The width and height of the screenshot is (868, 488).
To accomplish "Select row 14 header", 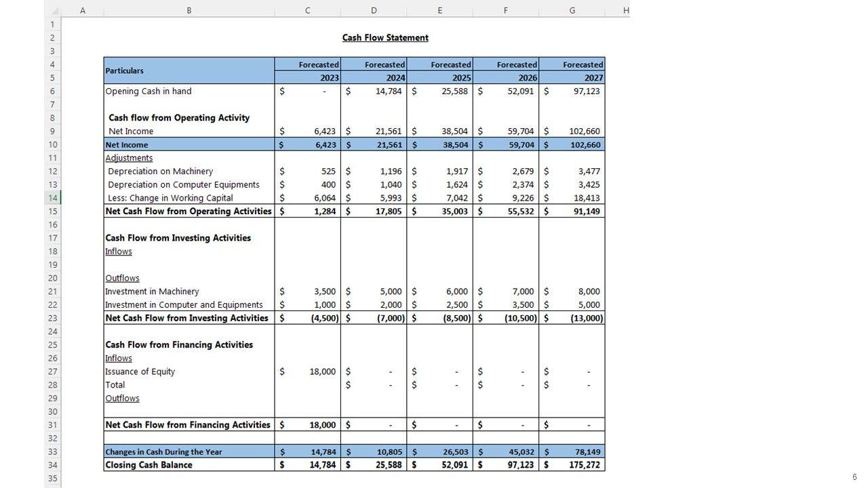I will pos(52,198).
